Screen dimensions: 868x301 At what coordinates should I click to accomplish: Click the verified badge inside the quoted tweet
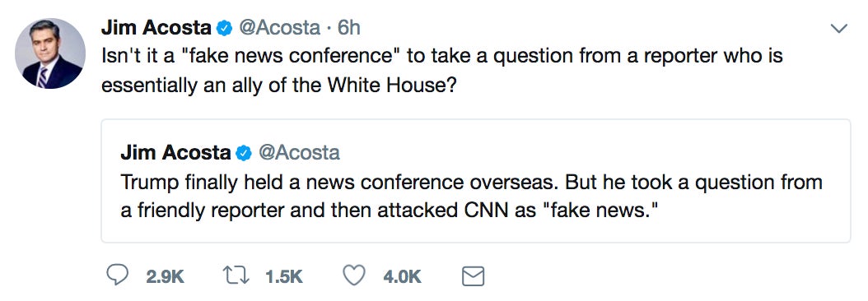coord(244,153)
